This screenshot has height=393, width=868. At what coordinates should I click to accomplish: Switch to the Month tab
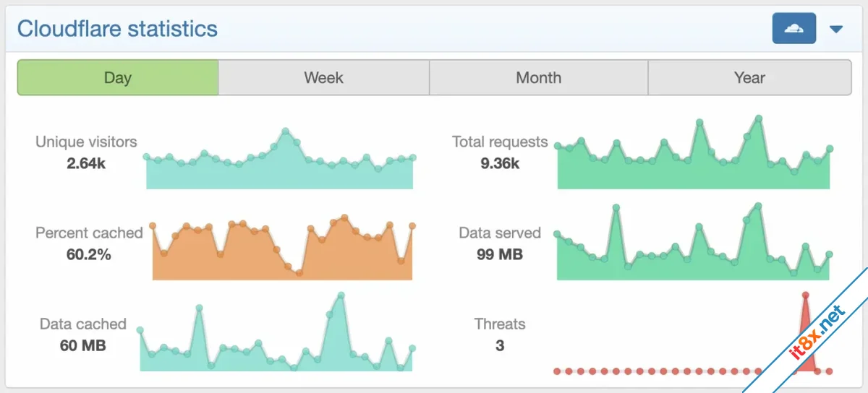point(538,77)
